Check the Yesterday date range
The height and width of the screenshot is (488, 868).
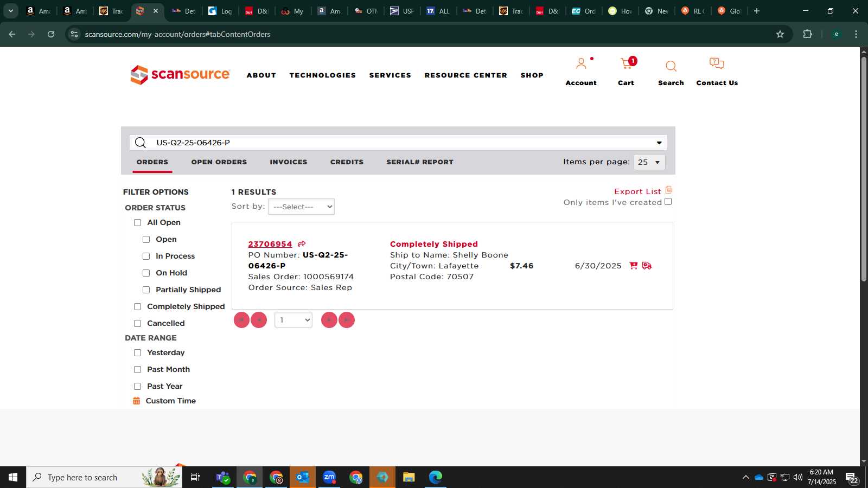pos(138,353)
